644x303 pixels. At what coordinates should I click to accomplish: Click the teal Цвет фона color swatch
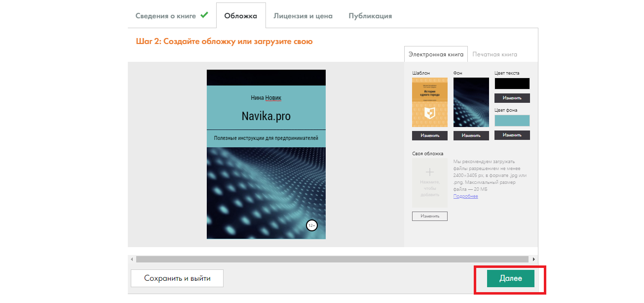tap(512, 121)
